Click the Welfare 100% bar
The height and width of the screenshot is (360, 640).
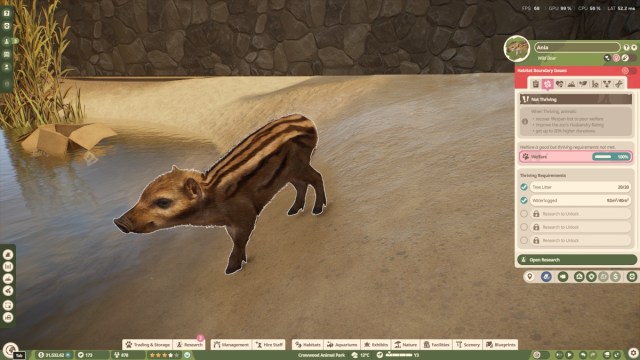click(576, 157)
